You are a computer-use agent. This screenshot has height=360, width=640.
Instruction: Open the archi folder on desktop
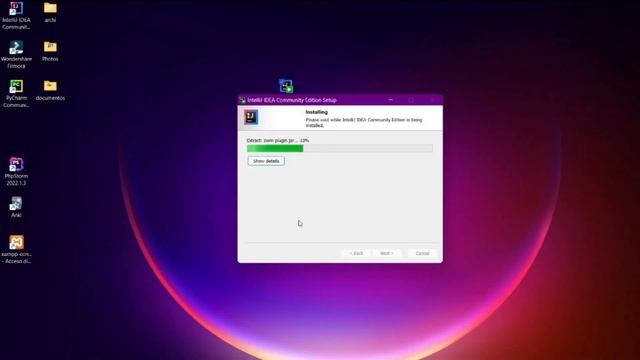50,12
